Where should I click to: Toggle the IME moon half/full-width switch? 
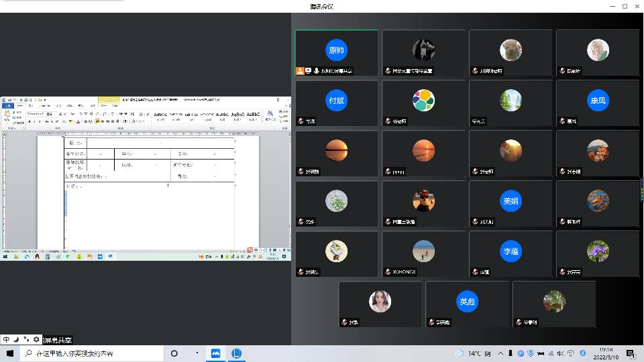point(15,340)
